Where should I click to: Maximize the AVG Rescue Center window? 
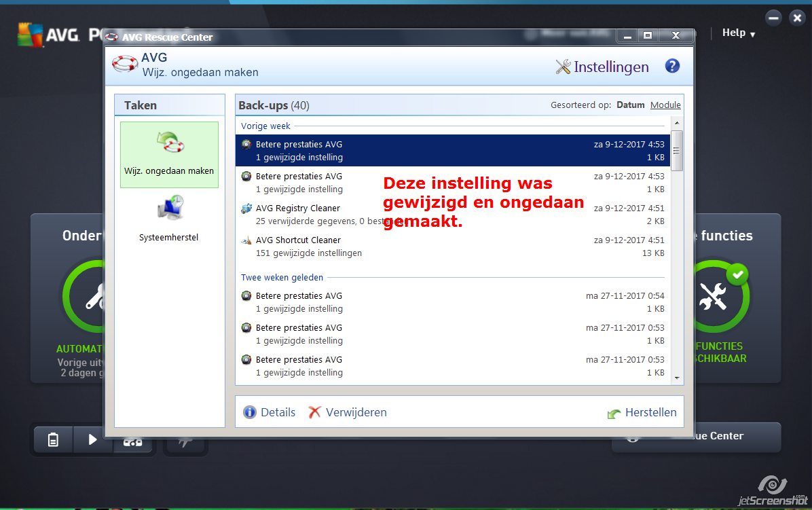coord(647,36)
